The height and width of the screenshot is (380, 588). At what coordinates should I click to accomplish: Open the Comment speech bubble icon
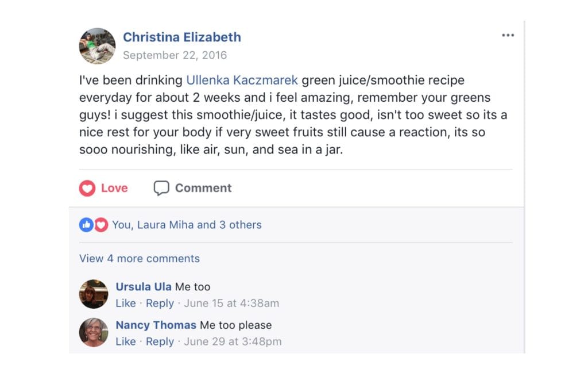[161, 187]
